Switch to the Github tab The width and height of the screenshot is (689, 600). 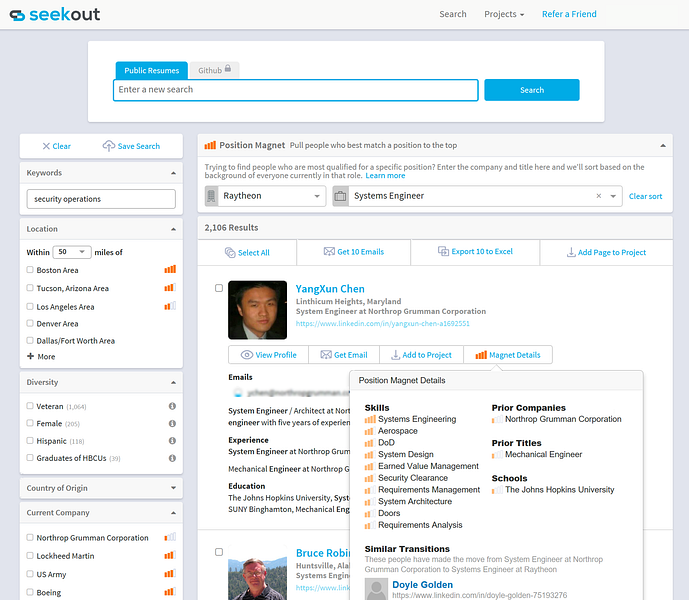coord(214,70)
